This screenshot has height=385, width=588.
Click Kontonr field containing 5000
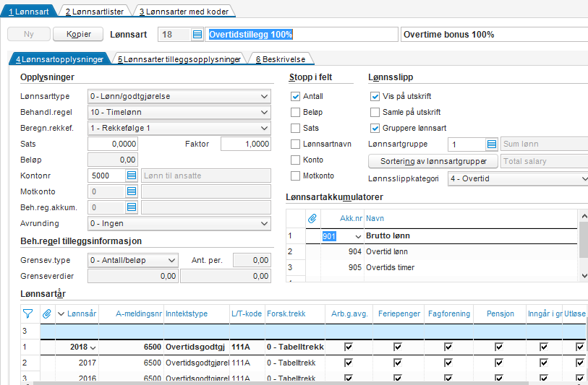pos(106,176)
